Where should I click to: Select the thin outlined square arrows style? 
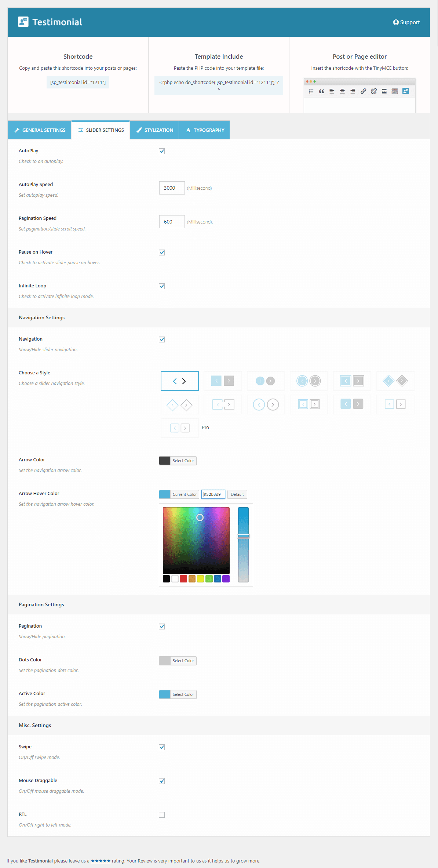click(x=395, y=404)
